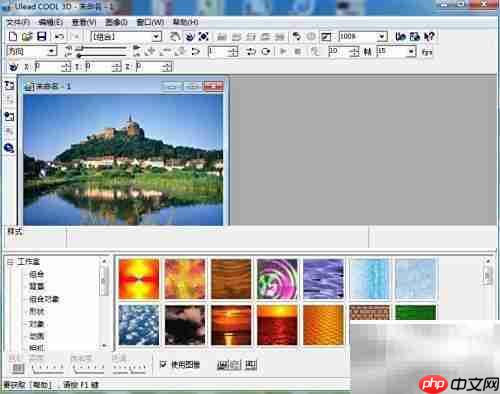Viewport: 500px width, 394px height.
Task: Click the Undo arrow icon
Action: pos(59,36)
